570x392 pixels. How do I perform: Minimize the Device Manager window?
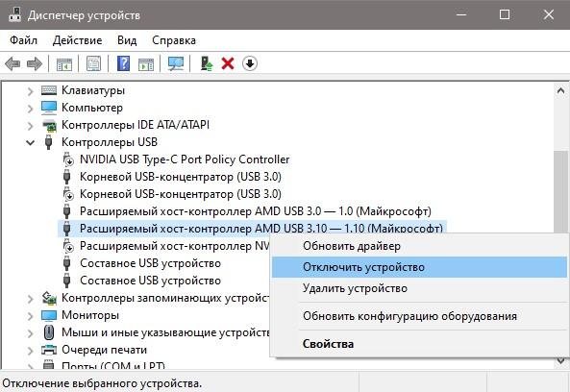pyautogui.click(x=461, y=15)
